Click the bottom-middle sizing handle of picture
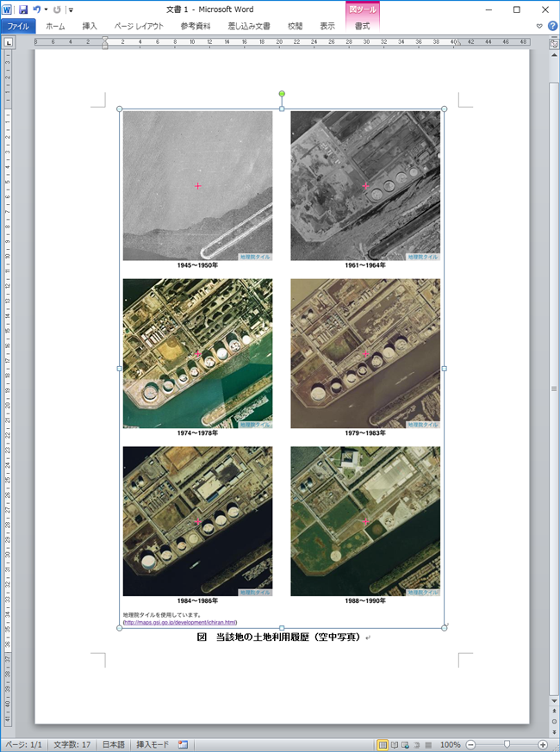This screenshot has width=560, height=752. click(x=282, y=628)
